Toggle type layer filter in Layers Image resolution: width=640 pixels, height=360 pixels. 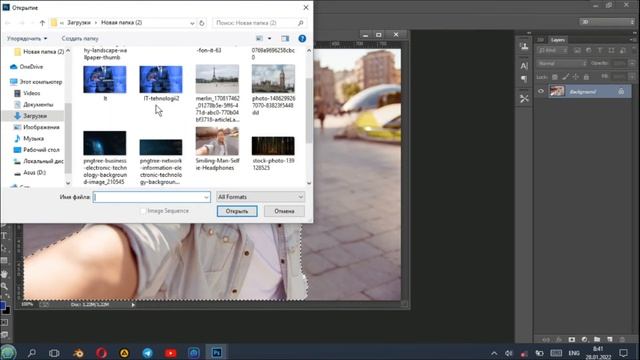coord(600,51)
